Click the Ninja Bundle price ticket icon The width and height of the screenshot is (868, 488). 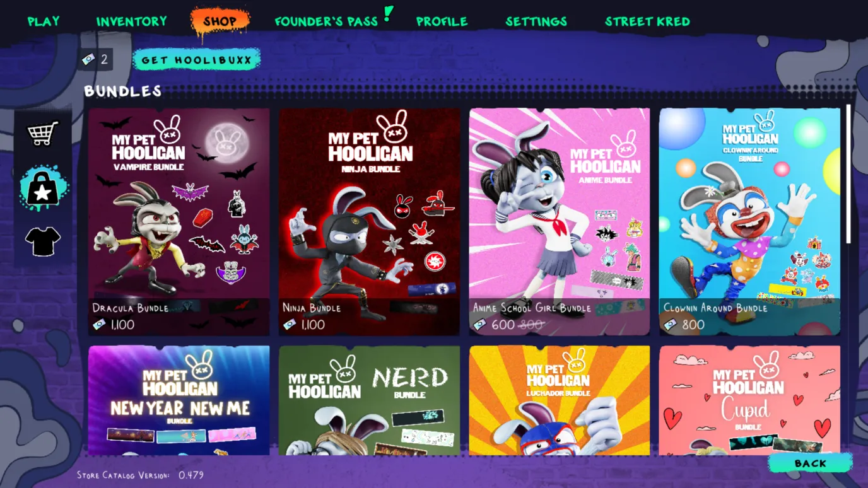[290, 325]
